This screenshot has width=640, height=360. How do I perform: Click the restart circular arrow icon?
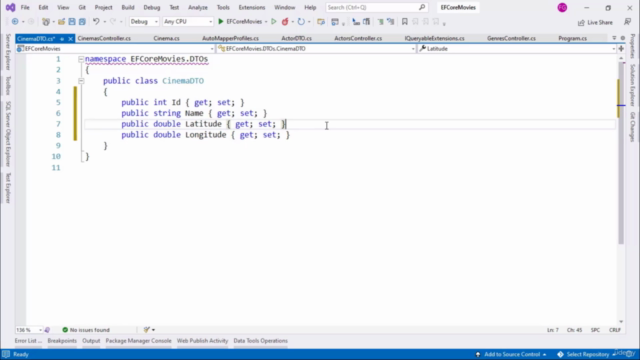point(301,22)
